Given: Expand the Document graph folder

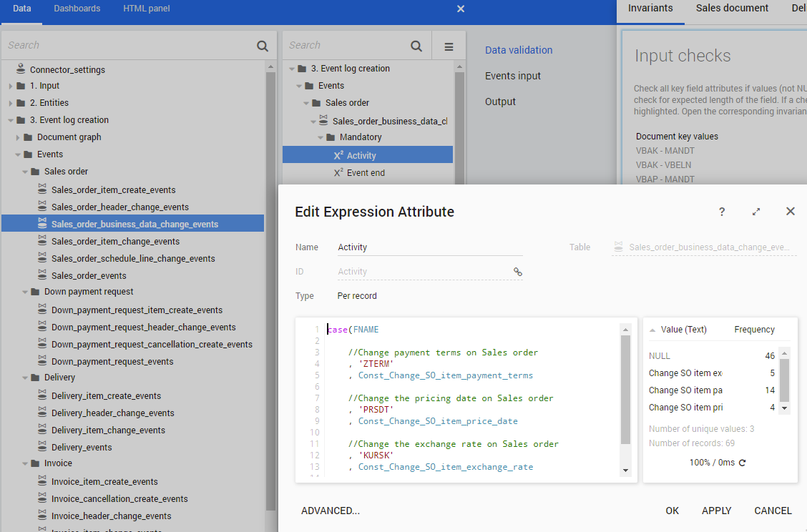Looking at the screenshot, I should pos(18,137).
